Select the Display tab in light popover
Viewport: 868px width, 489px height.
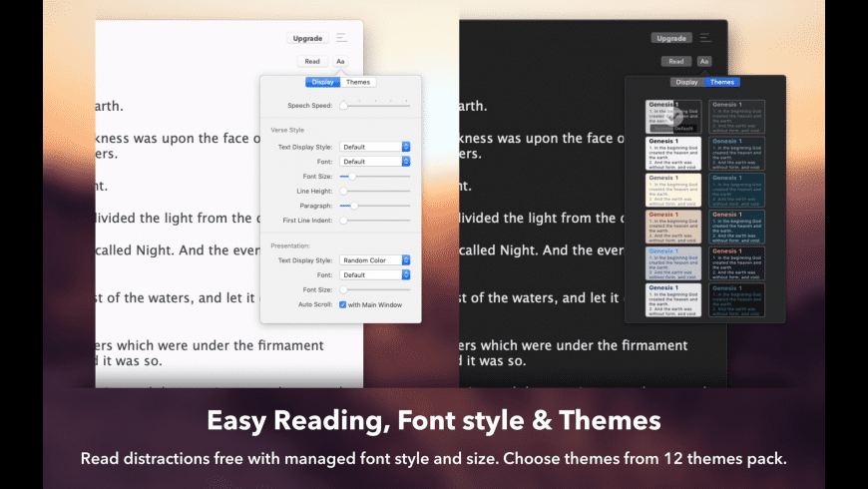pyautogui.click(x=322, y=82)
